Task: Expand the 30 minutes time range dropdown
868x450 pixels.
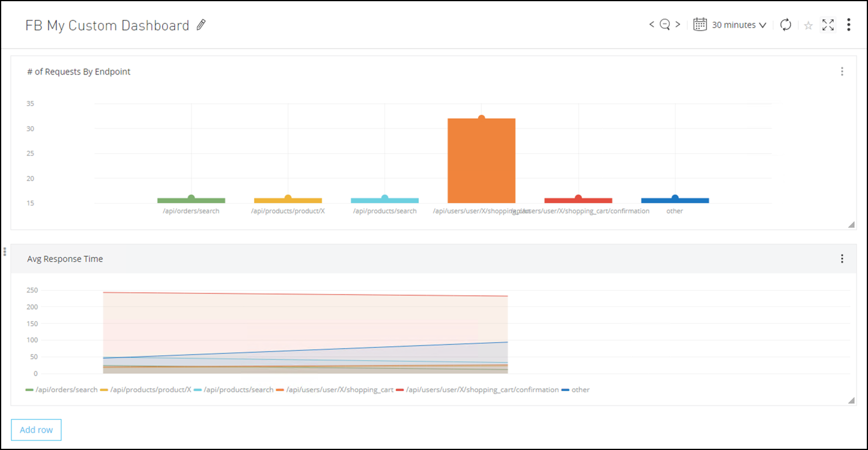Action: 739,25
